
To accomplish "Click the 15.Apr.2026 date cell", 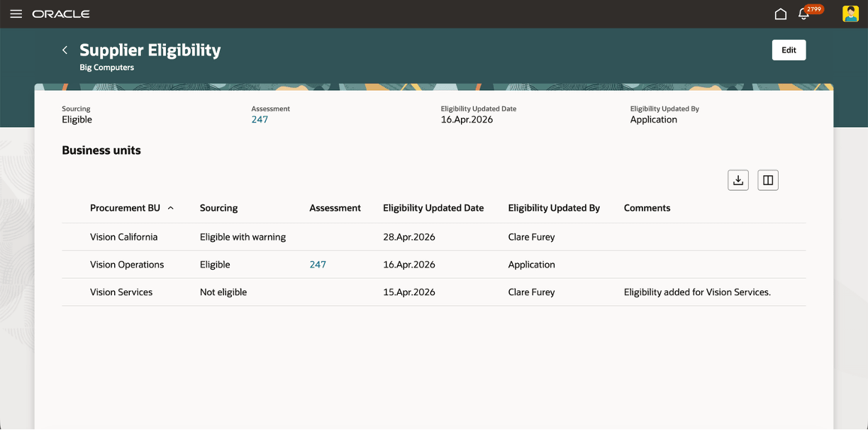I will point(409,292).
